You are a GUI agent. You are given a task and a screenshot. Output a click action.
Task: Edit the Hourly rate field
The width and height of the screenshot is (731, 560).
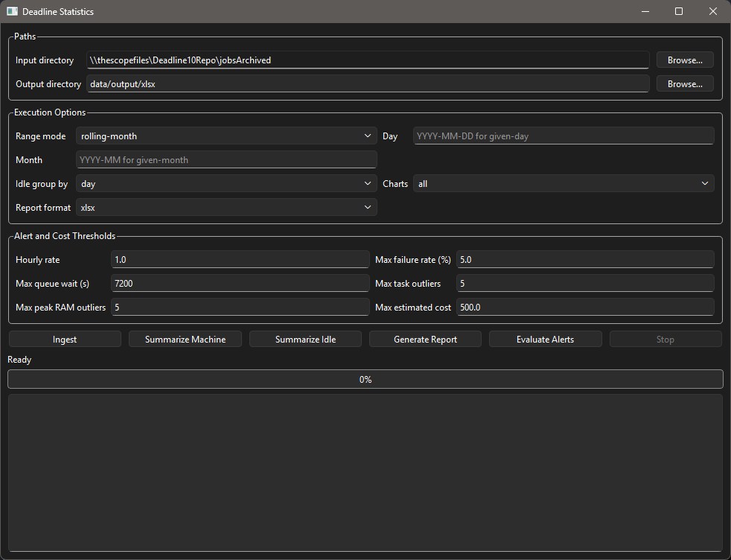coord(240,259)
